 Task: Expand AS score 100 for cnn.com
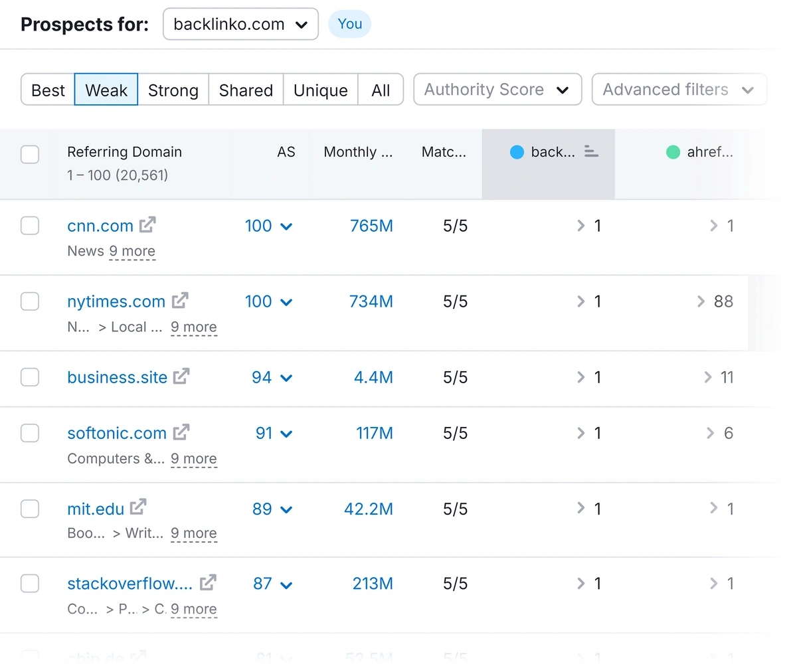268,226
